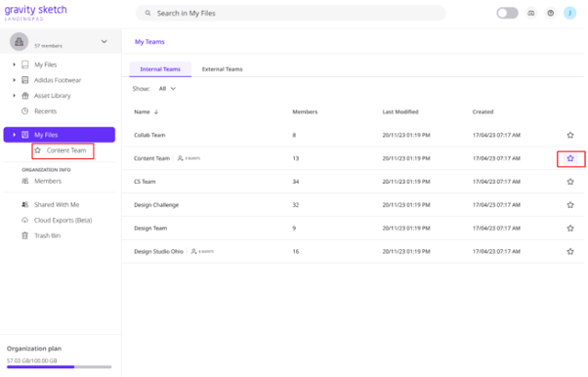This screenshot has height=377, width=588.
Task: Toggle the switch in the top header
Action: tap(507, 13)
